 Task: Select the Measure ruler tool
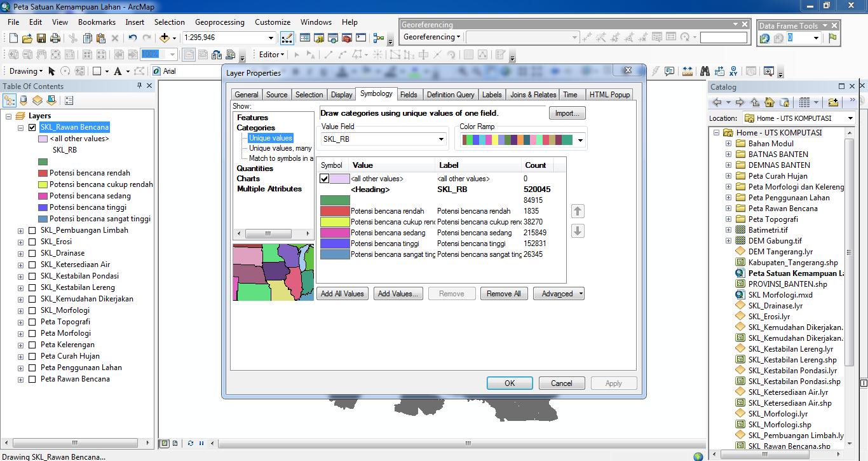coord(688,71)
